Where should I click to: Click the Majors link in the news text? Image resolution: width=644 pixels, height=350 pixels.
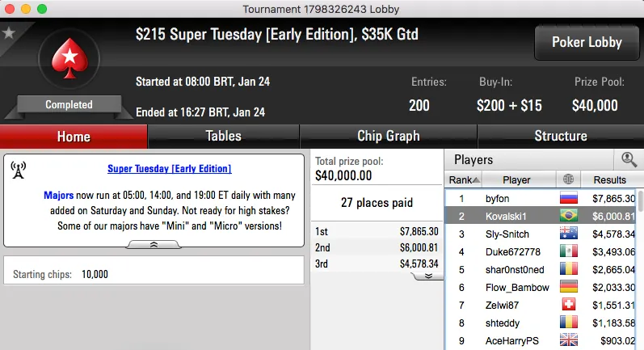point(58,196)
